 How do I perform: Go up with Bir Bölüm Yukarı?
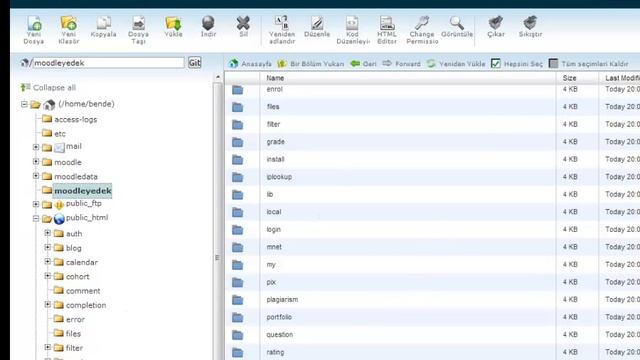pos(311,64)
